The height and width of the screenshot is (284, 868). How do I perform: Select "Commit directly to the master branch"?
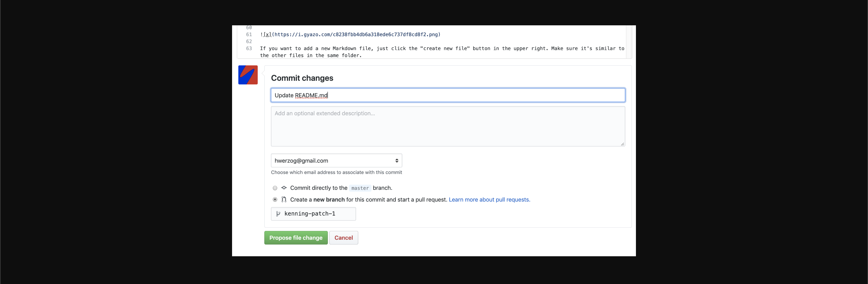pyautogui.click(x=275, y=188)
